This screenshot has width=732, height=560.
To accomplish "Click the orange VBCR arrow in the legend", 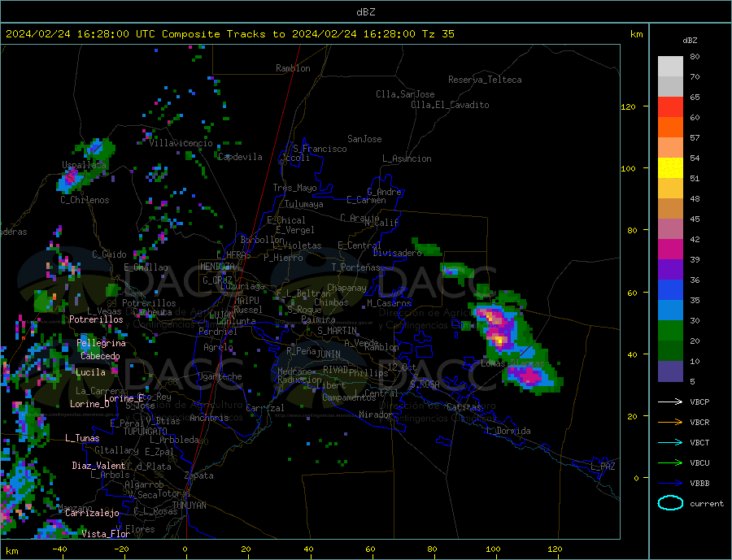I will point(670,423).
